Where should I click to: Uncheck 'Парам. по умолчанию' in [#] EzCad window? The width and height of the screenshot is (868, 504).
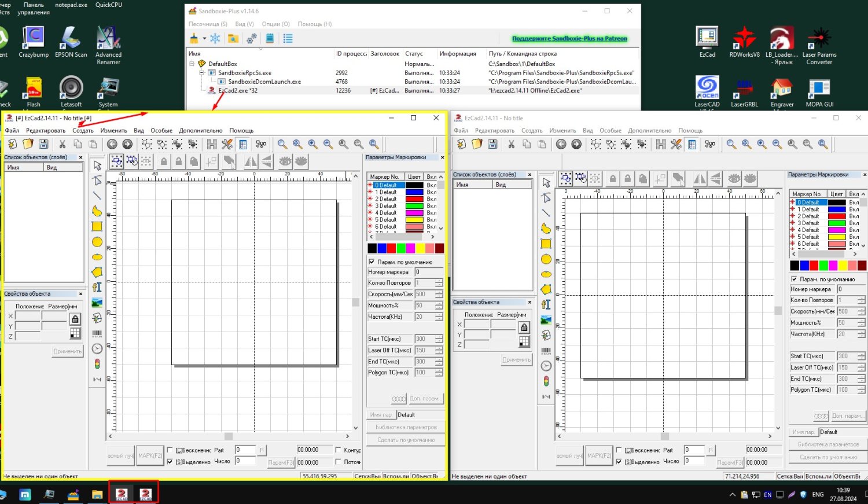point(372,262)
